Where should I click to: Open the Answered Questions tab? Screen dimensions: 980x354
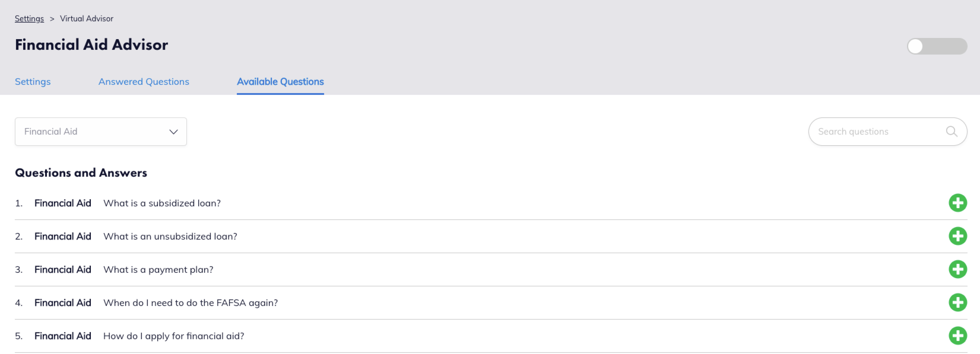point(144,82)
